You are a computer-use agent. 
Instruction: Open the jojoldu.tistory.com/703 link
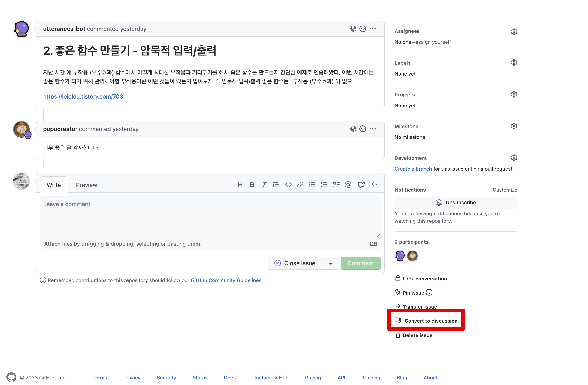(x=83, y=96)
